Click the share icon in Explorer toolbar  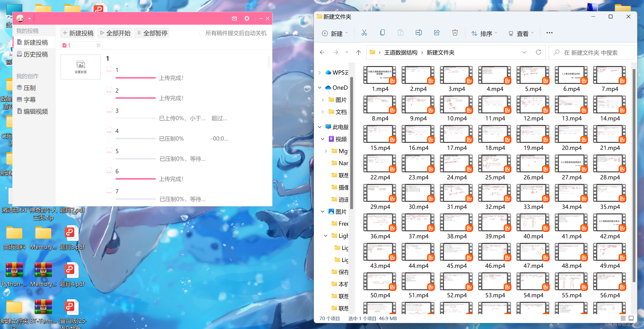click(437, 33)
